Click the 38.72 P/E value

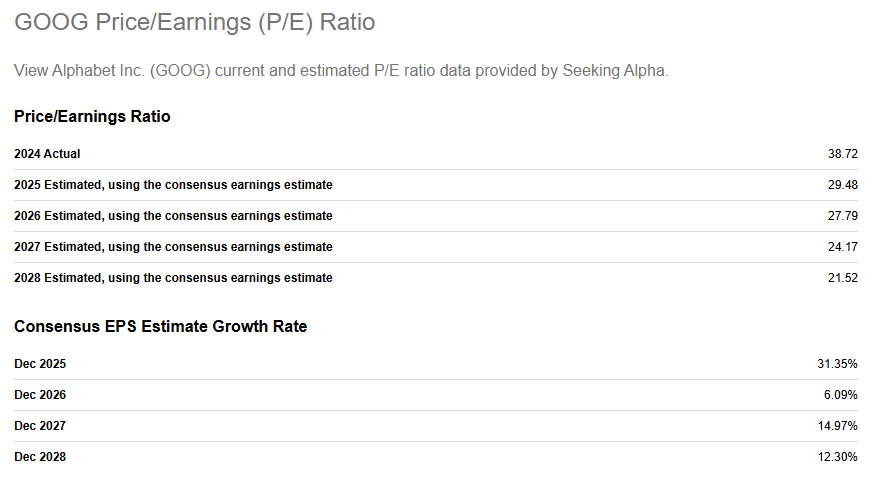843,154
